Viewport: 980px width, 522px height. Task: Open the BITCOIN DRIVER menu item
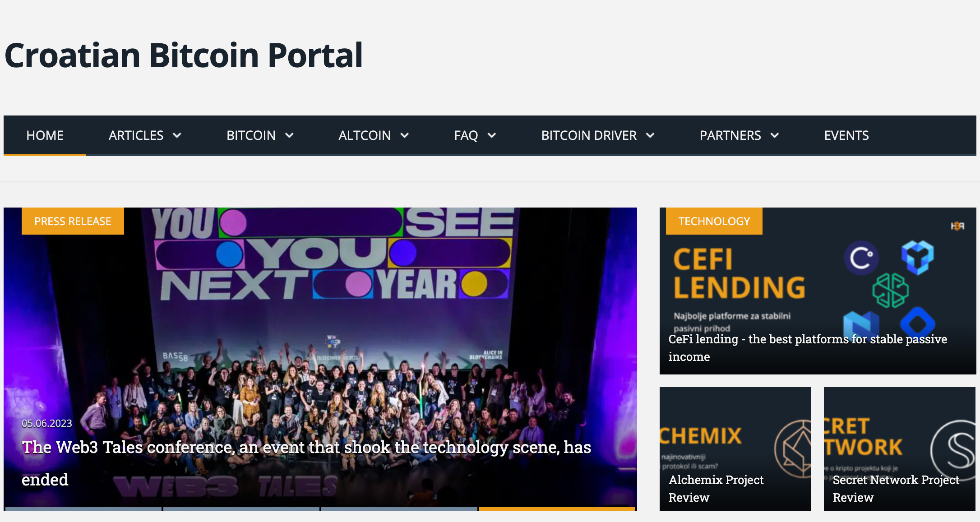coord(589,135)
